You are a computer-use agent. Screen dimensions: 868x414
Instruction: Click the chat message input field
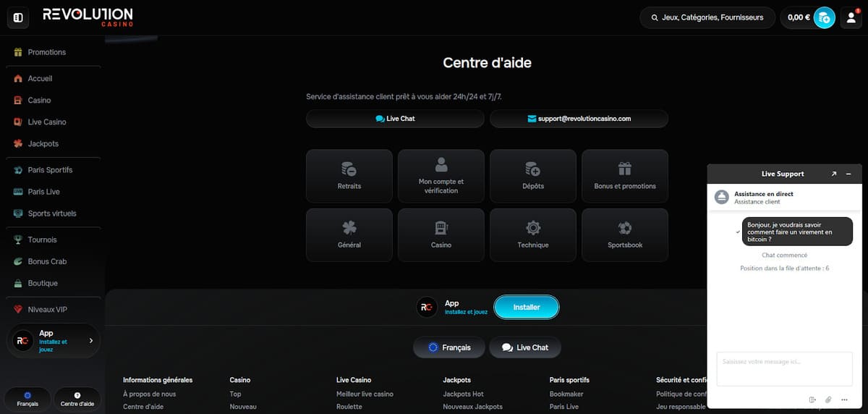pos(784,368)
